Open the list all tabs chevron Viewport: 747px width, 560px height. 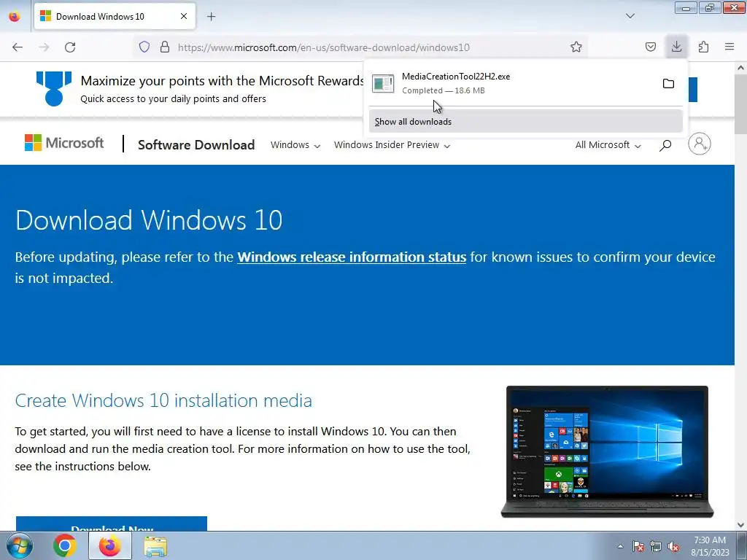[x=630, y=16]
